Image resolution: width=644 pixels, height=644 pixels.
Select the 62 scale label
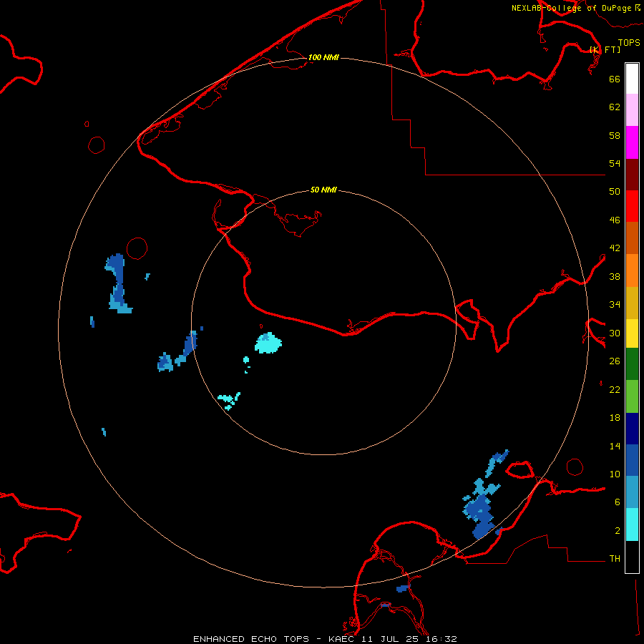tap(615, 107)
